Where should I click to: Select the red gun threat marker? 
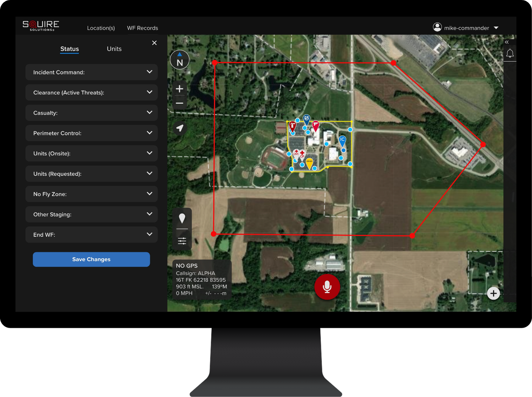(x=315, y=126)
